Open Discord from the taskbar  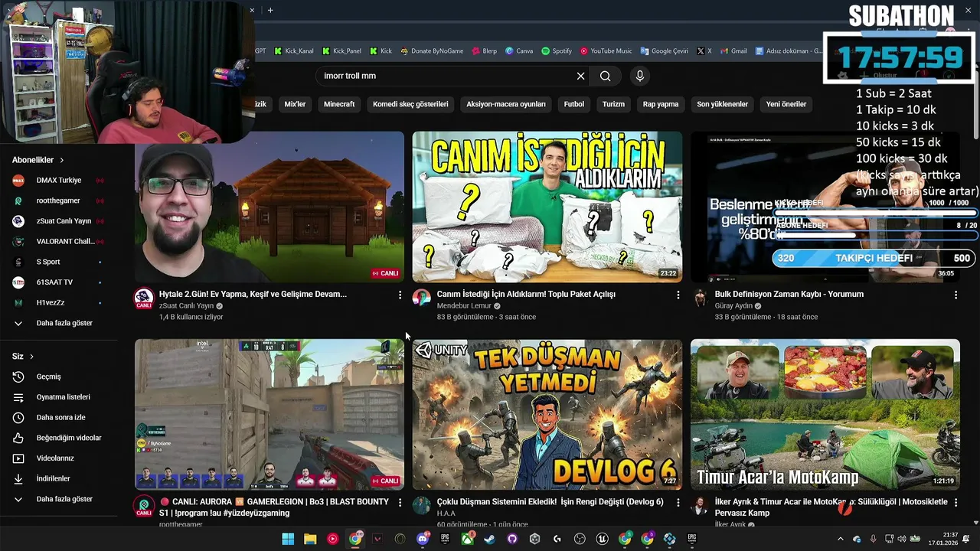(x=423, y=539)
